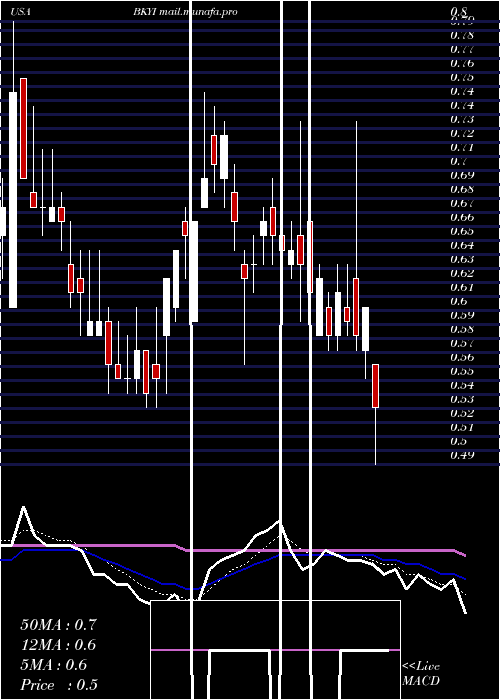Image resolution: width=500 pixels, height=700 pixels.
Task: Click the 0.7 price axis label
Action: click(458, 161)
